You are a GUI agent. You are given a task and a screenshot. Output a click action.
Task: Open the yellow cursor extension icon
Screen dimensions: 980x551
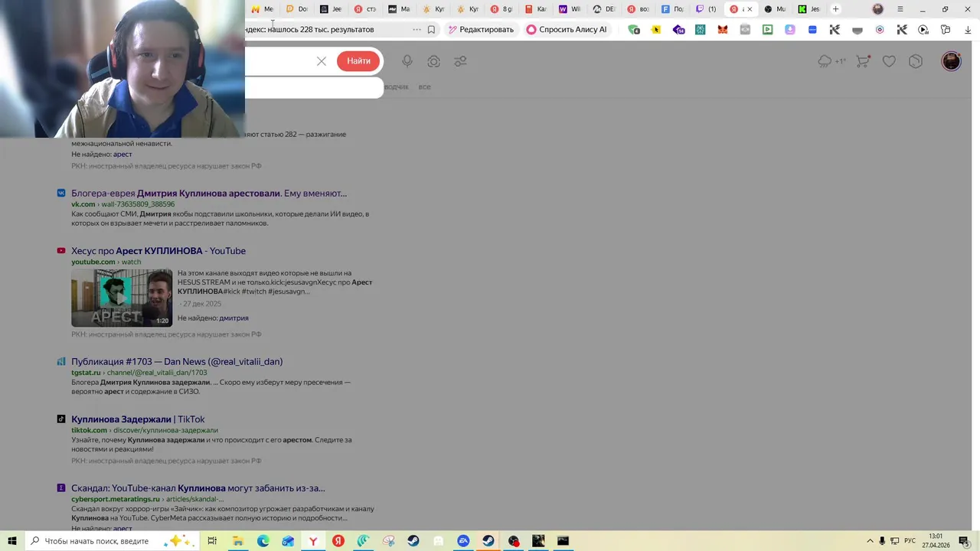(656, 30)
